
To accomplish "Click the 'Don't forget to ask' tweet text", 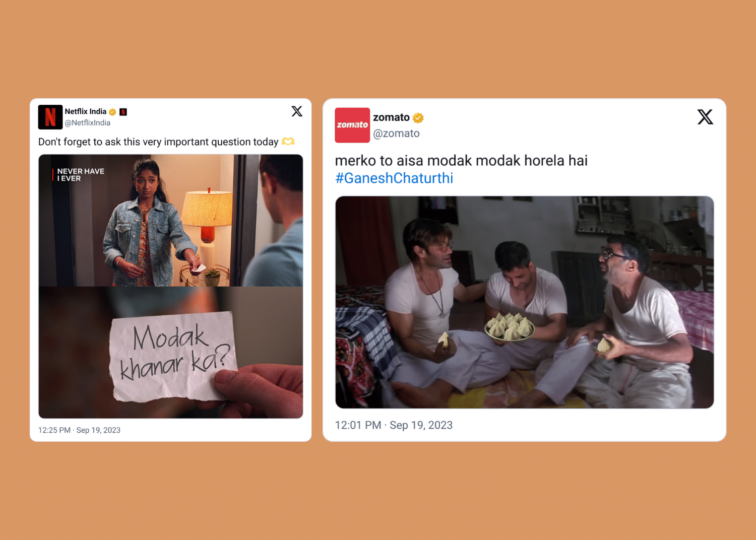I will tap(158, 142).
